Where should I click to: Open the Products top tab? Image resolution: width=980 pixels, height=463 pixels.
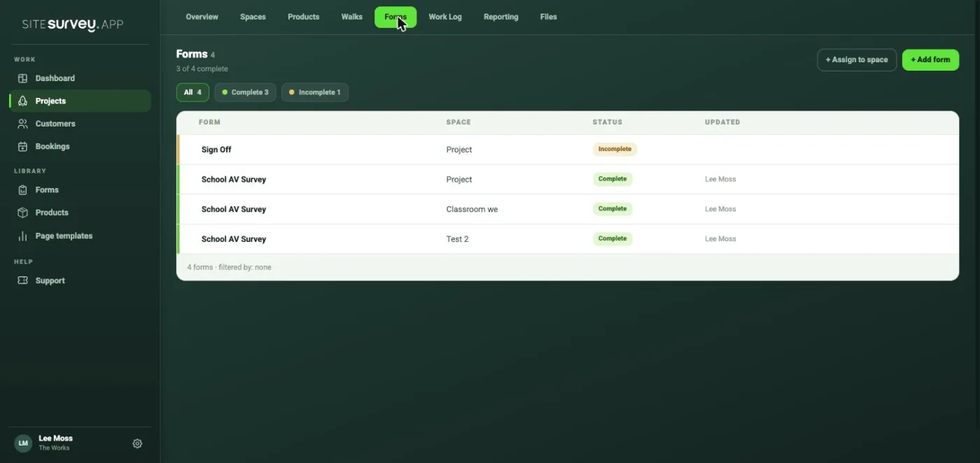click(303, 17)
